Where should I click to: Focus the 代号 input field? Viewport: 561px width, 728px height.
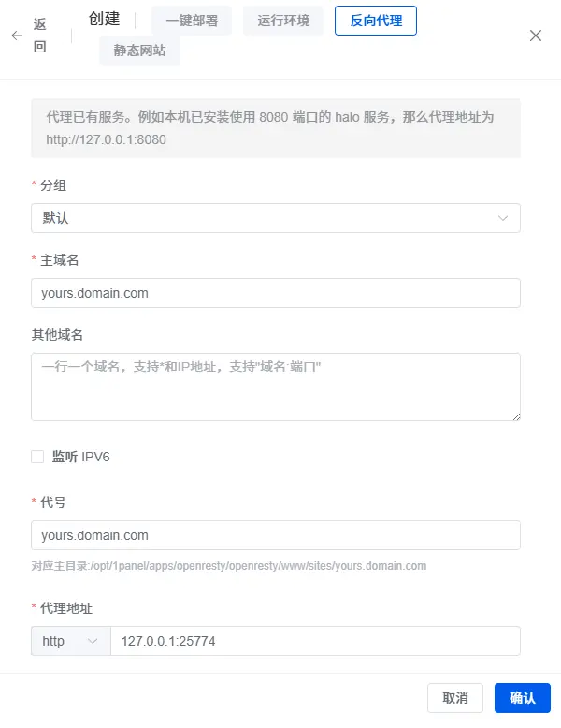275,535
